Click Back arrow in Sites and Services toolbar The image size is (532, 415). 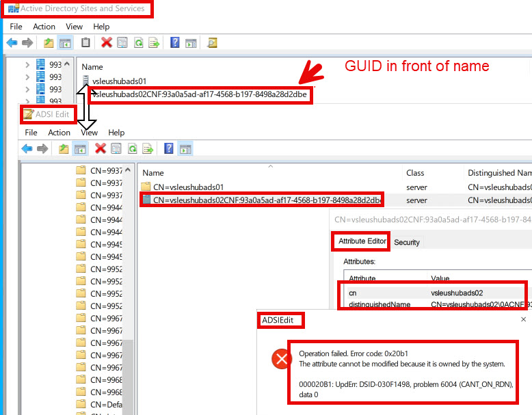(x=12, y=43)
